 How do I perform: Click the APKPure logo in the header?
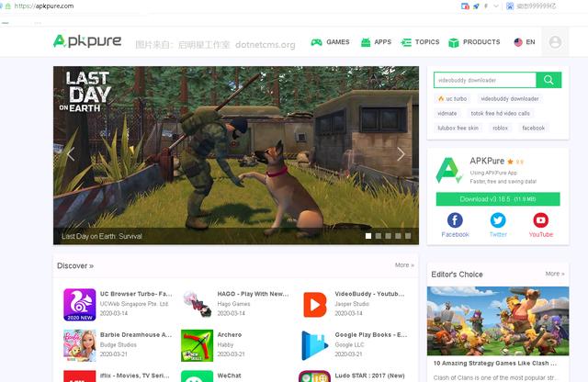pos(87,40)
